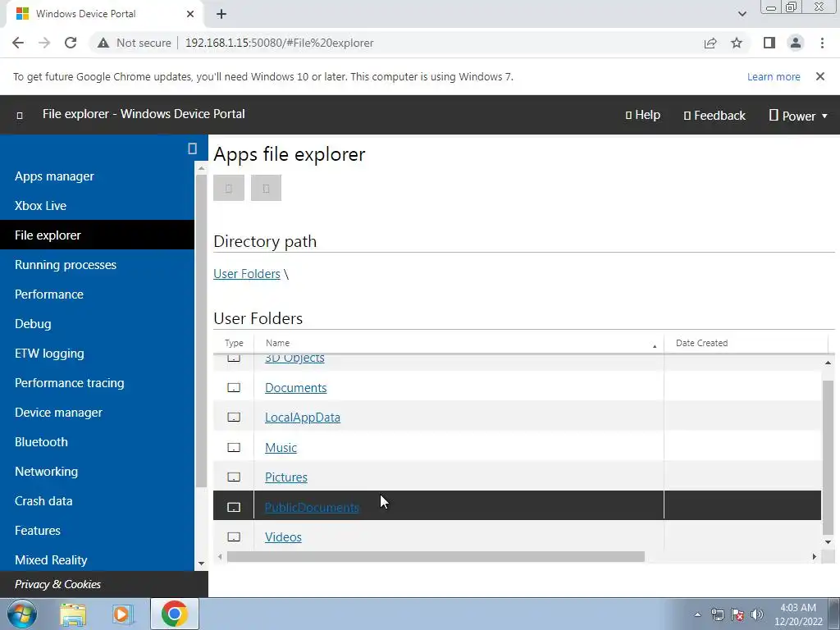
Task: Open Device manager in the sidebar
Action: 97,412
